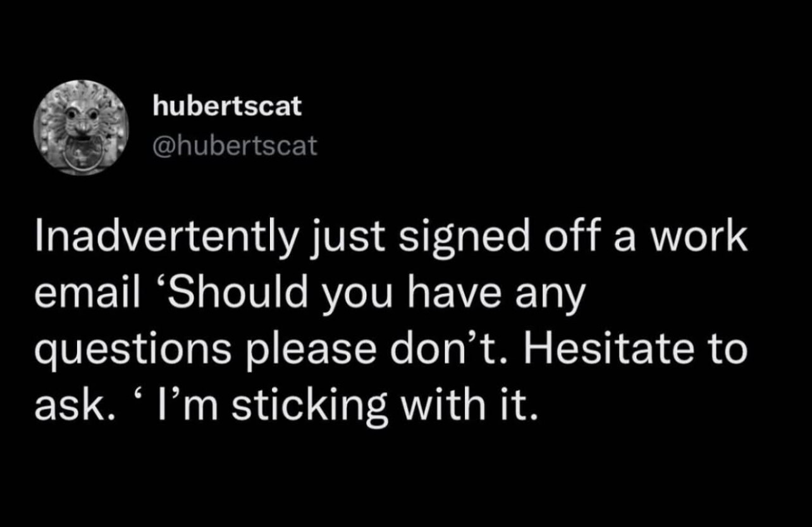Viewport: 812px width, 527px height.
Task: Click the word 'ask.' on last line
Action: coord(70,406)
